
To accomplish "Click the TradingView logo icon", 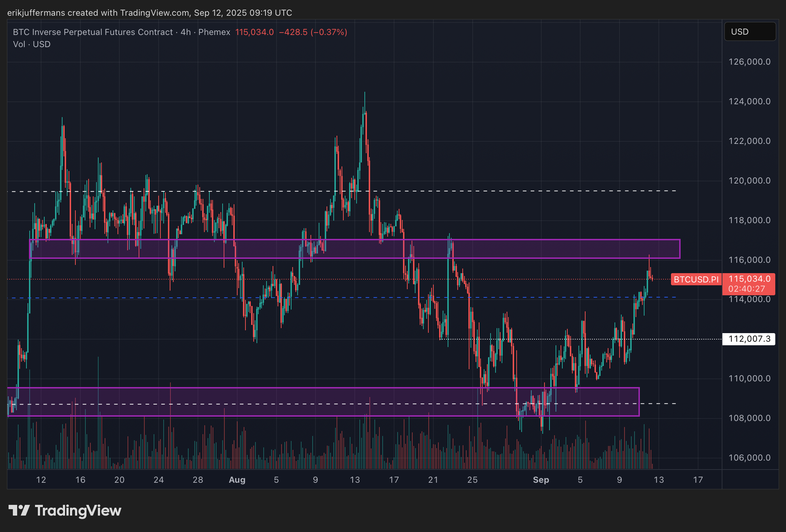I will [x=19, y=510].
